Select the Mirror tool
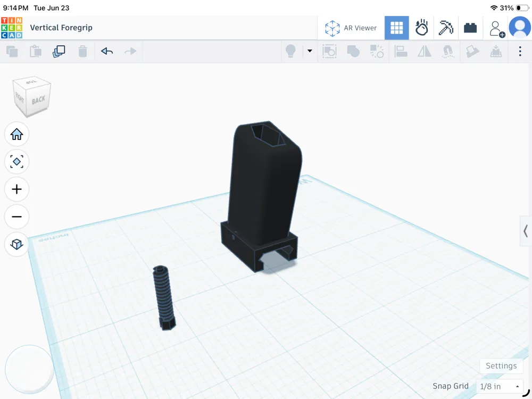Viewport: 532px width, 399px height. pyautogui.click(x=425, y=51)
